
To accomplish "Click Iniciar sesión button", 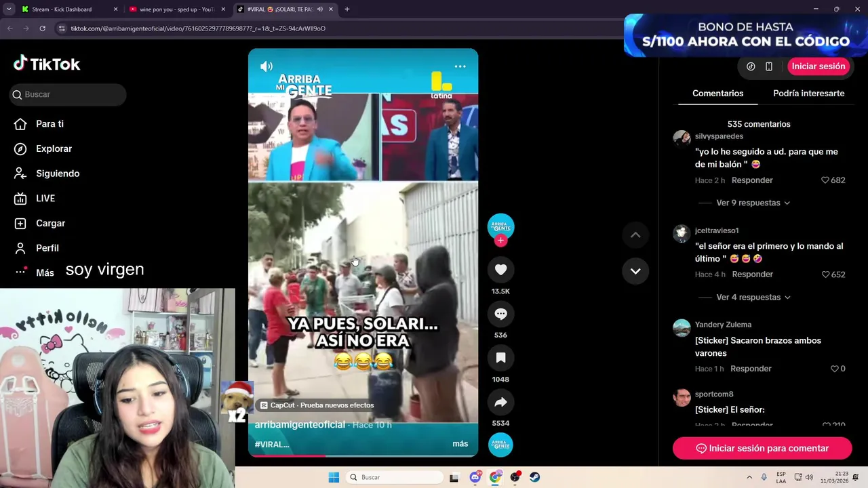I will pyautogui.click(x=818, y=66).
